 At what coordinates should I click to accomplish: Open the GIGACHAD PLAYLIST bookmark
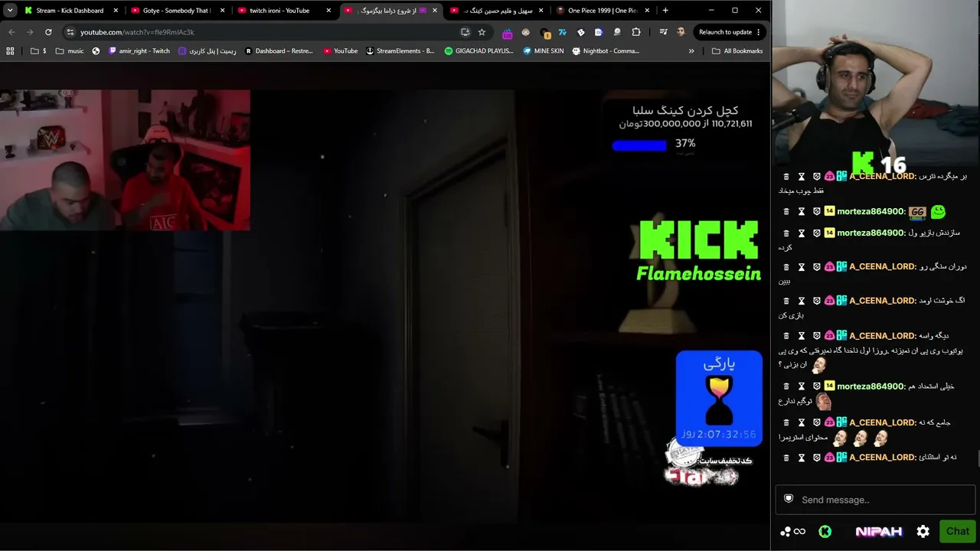click(479, 51)
